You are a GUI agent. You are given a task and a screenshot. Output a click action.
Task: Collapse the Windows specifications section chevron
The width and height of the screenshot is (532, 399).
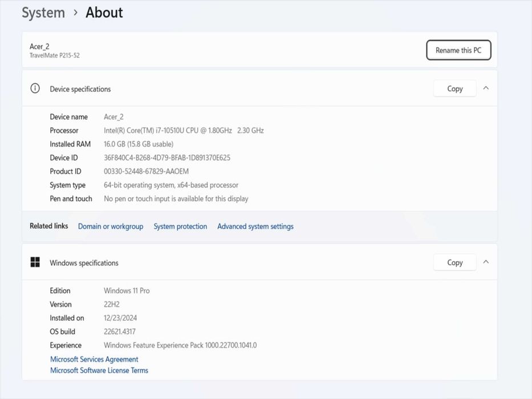point(486,262)
